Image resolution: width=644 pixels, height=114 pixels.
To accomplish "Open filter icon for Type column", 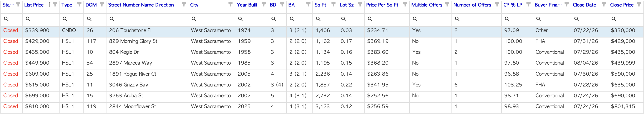I will tap(79, 5).
